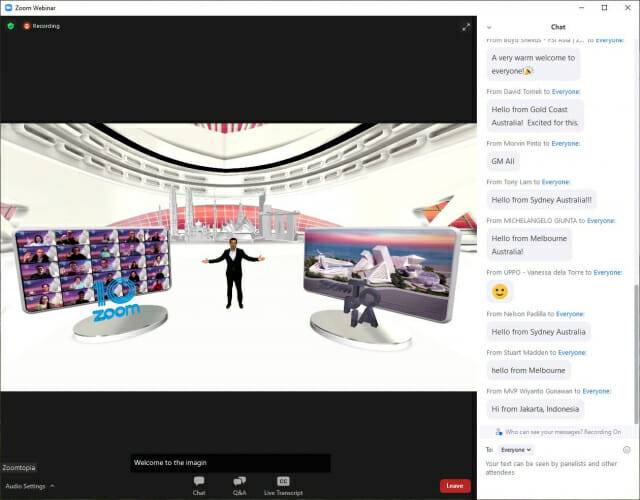Collapse the Chat panel chevron
This screenshot has width=640, height=500.
click(488, 27)
